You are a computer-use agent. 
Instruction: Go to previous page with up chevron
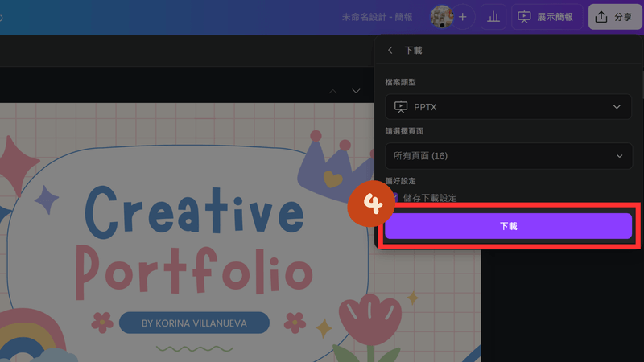[333, 91]
